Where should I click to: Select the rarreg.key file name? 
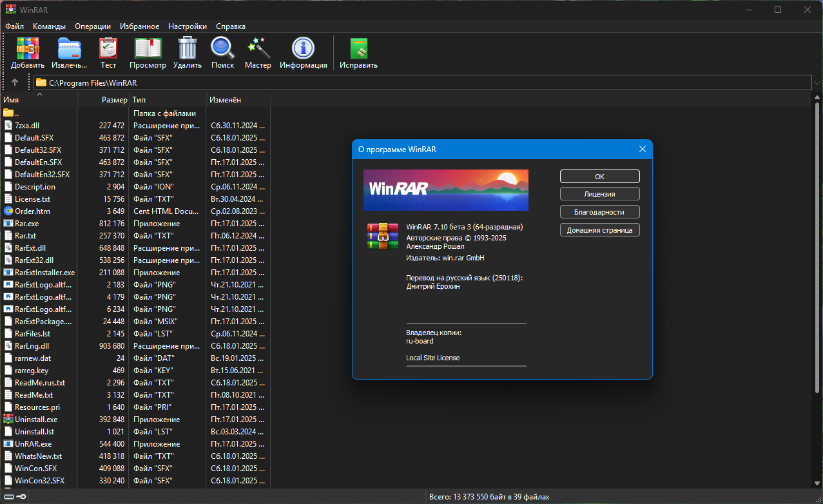tap(32, 370)
